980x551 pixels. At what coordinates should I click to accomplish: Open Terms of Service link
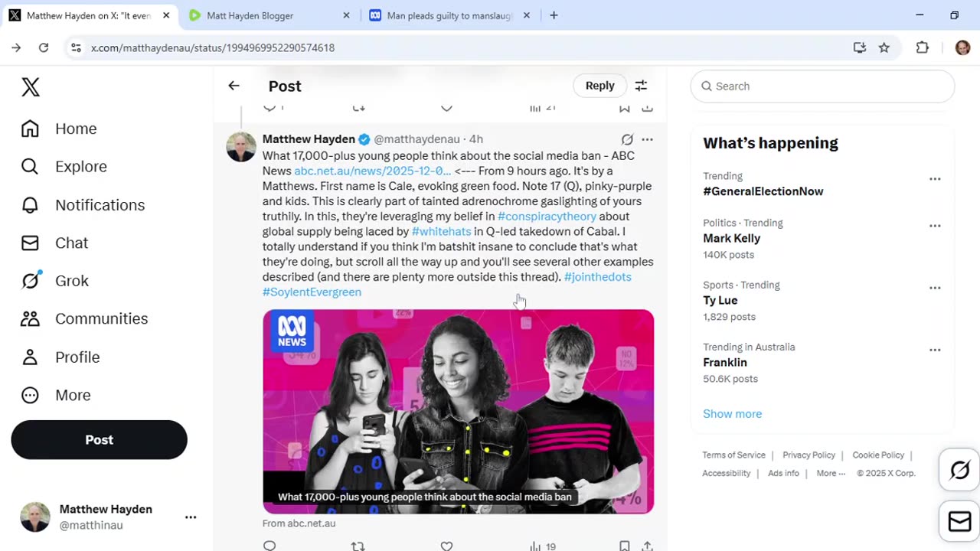click(x=733, y=455)
